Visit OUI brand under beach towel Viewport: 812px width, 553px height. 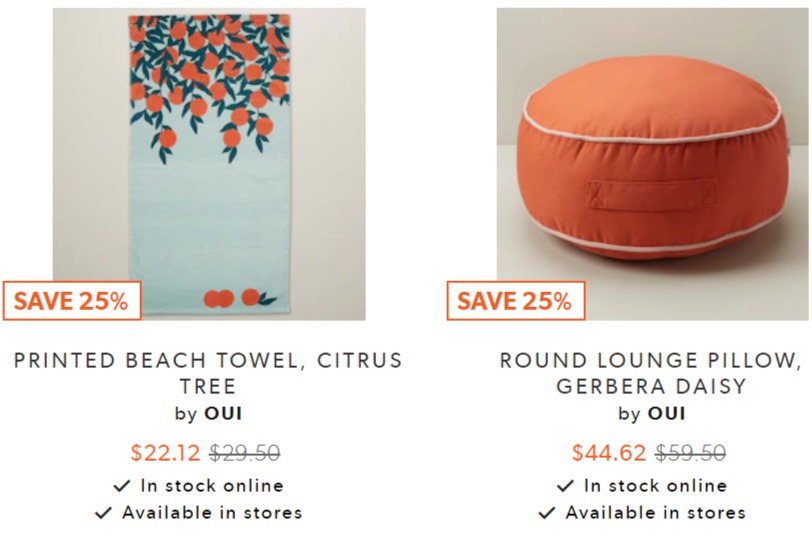[223, 413]
